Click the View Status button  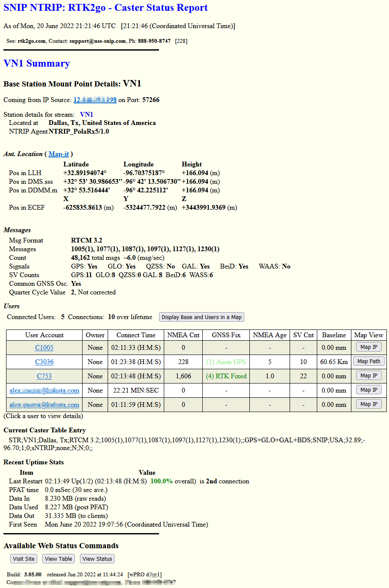pos(97,559)
